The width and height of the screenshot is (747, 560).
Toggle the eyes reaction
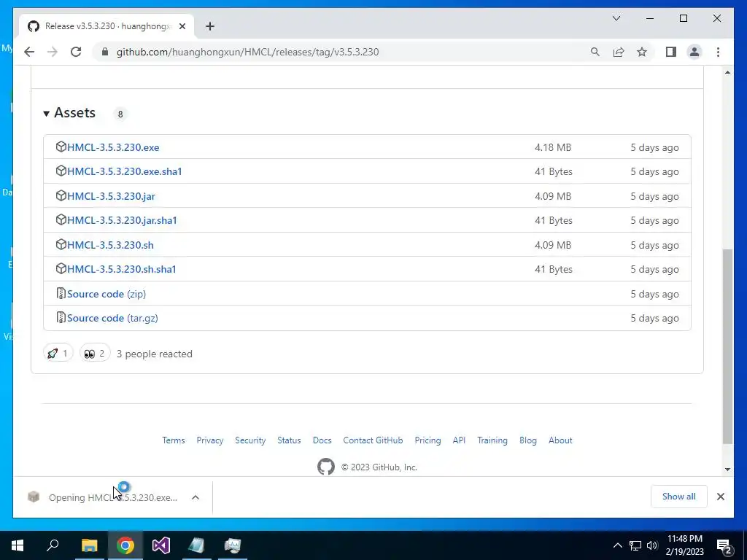pyautogui.click(x=95, y=354)
